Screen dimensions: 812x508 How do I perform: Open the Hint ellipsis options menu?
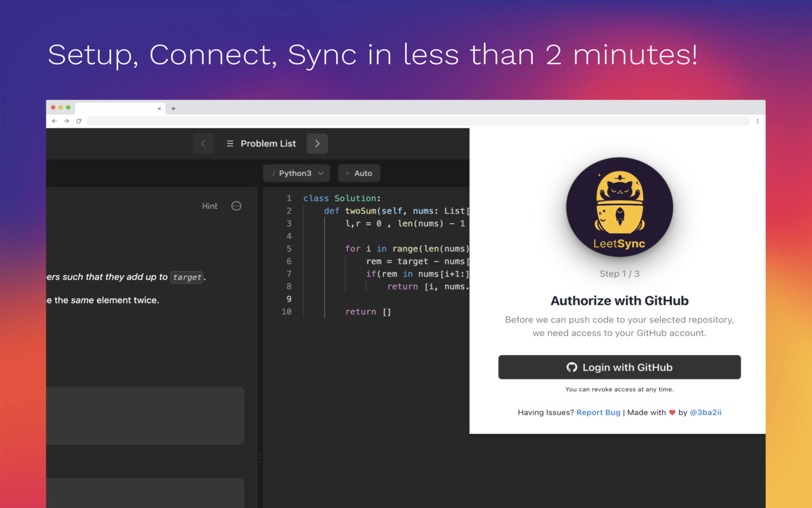point(235,206)
